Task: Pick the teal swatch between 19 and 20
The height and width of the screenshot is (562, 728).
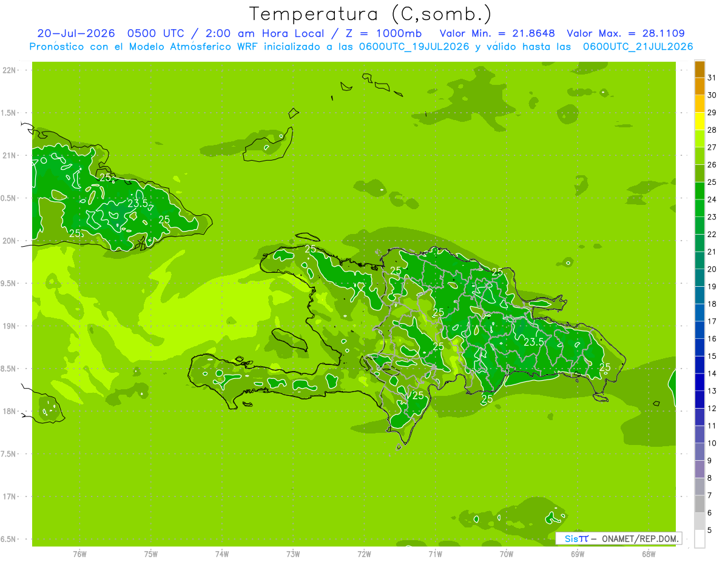Action: coord(699,278)
